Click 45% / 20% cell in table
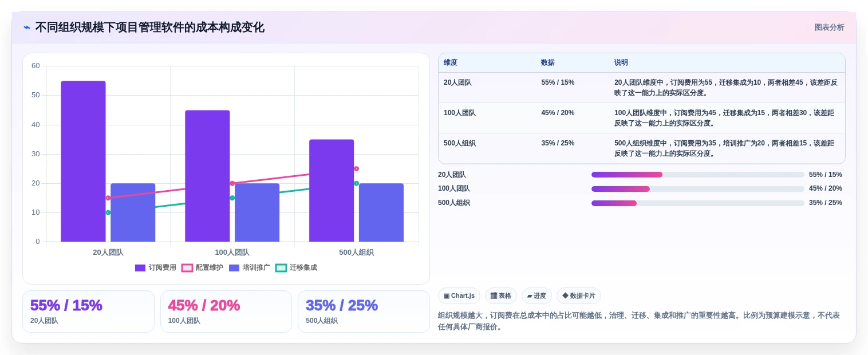 click(558, 113)
